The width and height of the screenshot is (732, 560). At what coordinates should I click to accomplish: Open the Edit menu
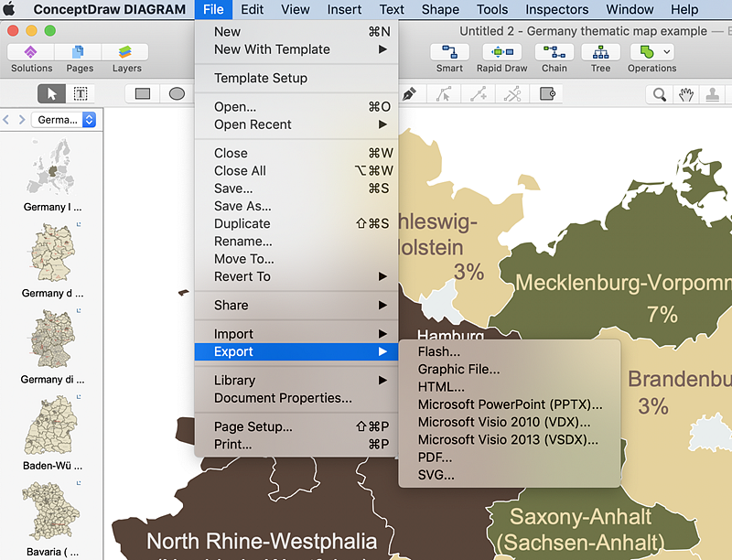(x=253, y=9)
